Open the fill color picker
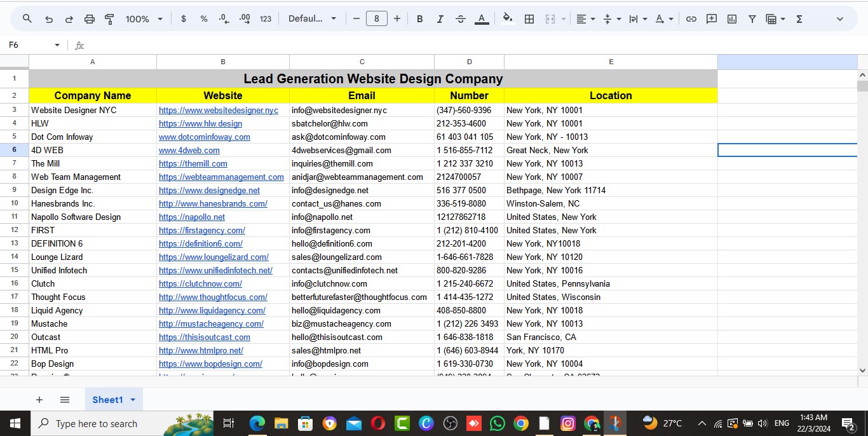868x436 pixels. 508,18
